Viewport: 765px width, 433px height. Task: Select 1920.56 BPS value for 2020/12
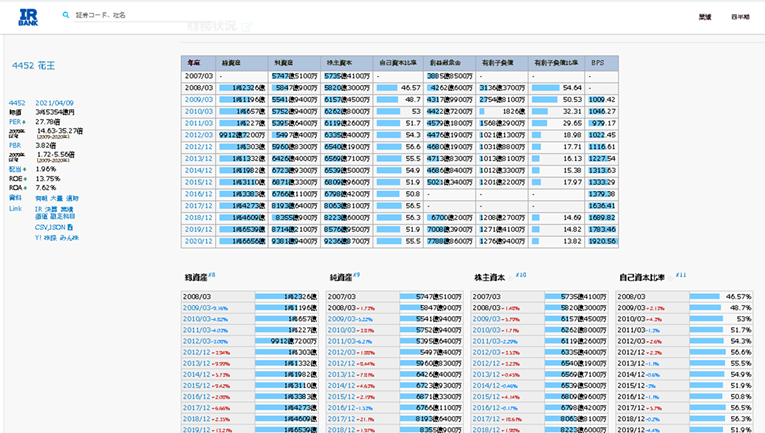click(x=602, y=241)
